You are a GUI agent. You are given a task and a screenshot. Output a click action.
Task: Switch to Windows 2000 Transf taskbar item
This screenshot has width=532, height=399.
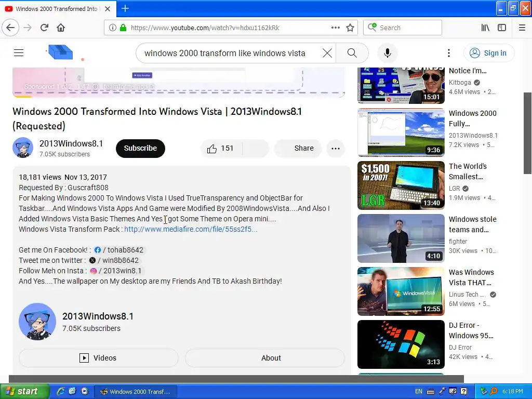[136, 392]
